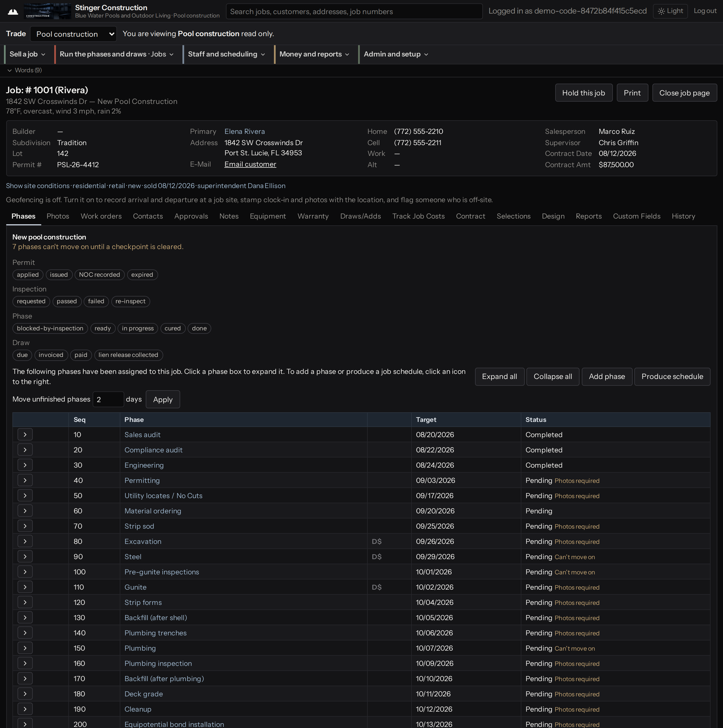Image resolution: width=723 pixels, height=728 pixels.
Task: Expand the Words (9) section
Action: tap(24, 70)
